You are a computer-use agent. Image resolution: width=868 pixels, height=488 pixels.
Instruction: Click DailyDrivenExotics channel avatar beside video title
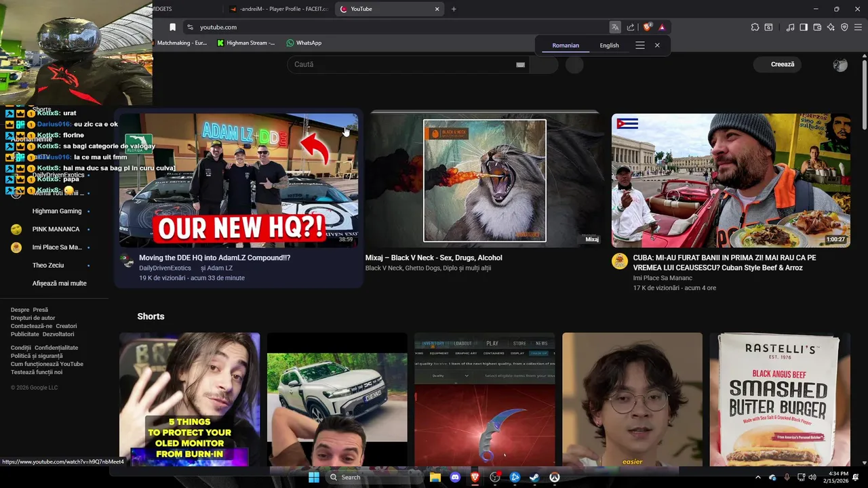tap(127, 261)
